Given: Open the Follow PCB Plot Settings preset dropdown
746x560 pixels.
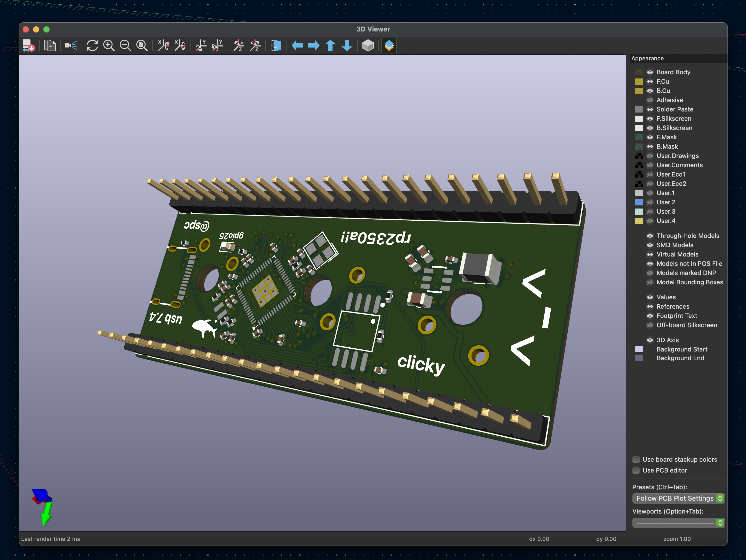Looking at the screenshot, I should 679,498.
